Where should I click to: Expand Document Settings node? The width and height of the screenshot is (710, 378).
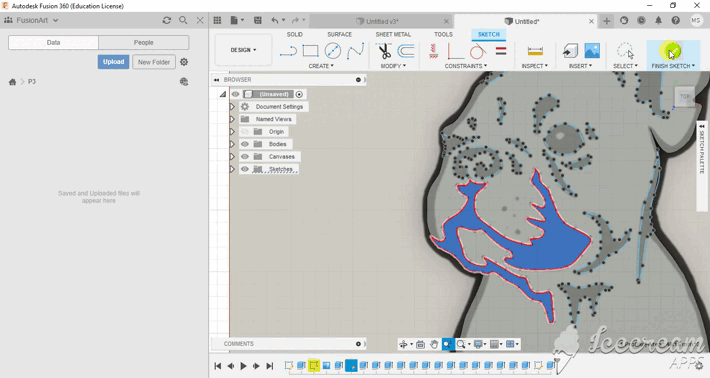232,107
